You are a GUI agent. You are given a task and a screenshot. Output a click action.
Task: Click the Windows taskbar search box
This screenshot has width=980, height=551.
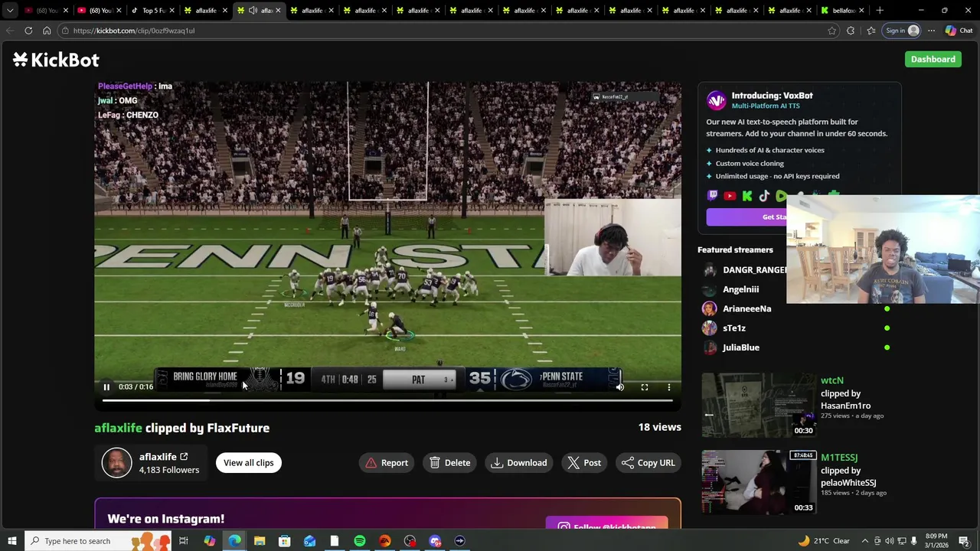coord(98,541)
